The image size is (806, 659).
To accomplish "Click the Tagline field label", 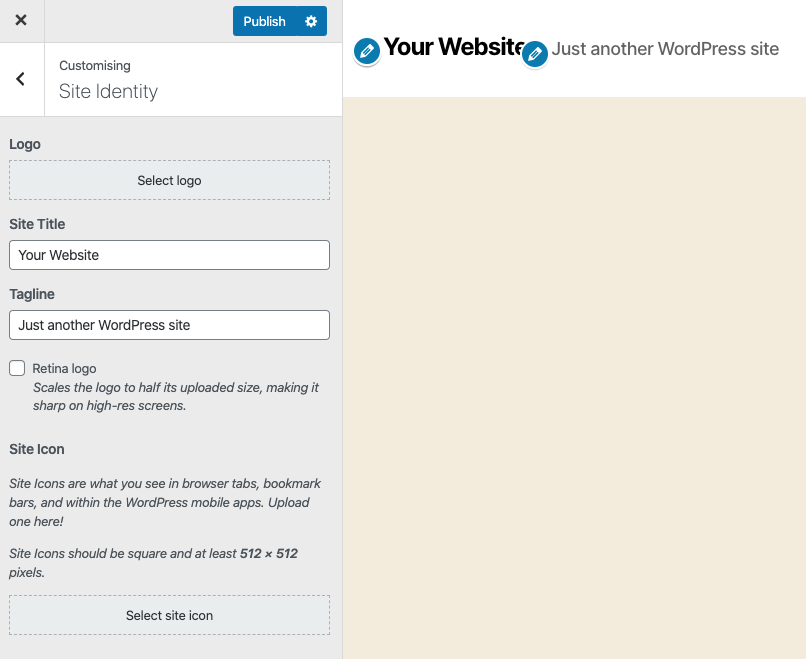I will (32, 294).
